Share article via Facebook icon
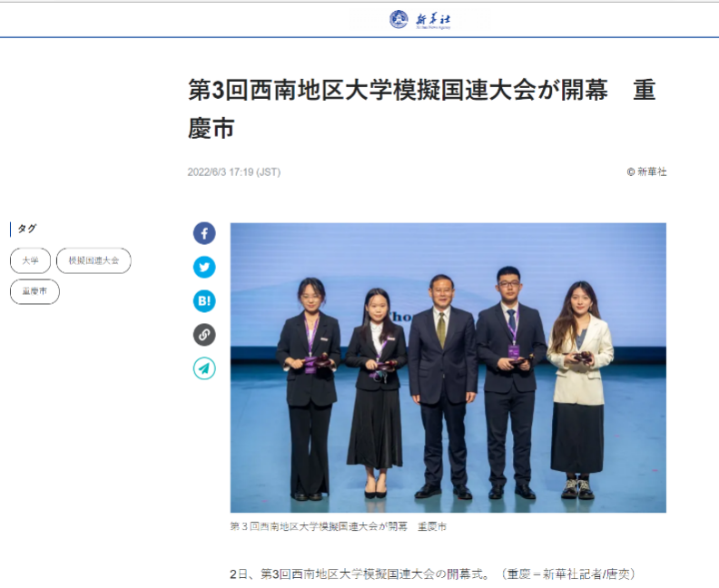 pos(204,233)
